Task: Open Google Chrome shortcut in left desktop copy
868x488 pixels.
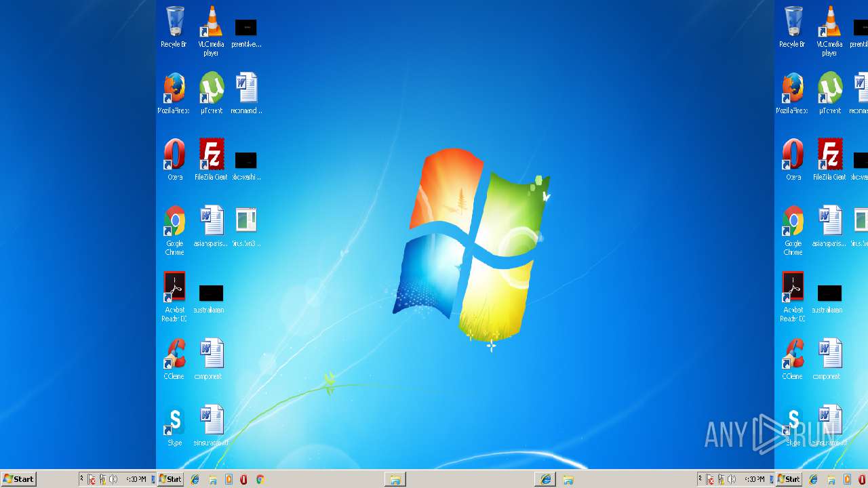Action: click(174, 230)
